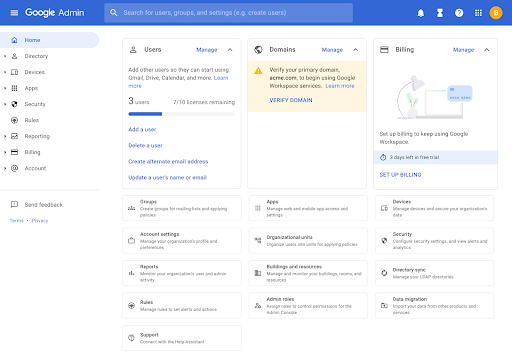The height and width of the screenshot is (363, 512).
Task: Click Manage on the Domains card
Action: (332, 50)
